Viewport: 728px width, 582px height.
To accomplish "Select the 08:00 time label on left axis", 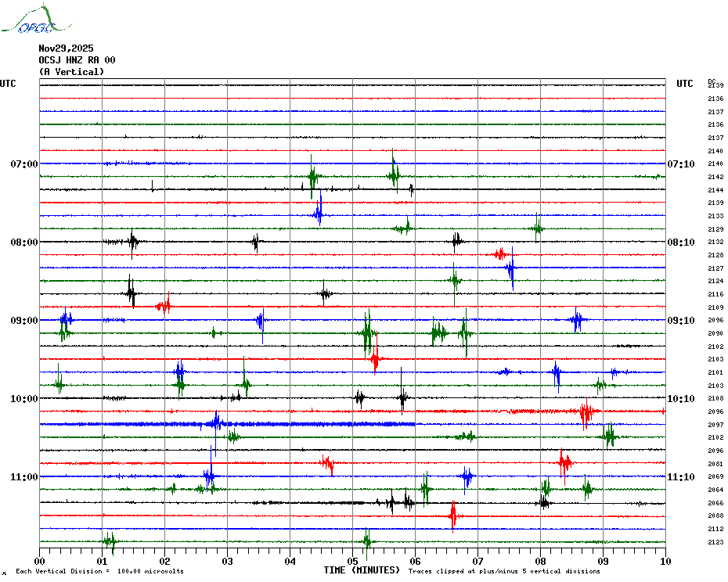I will pos(24,242).
